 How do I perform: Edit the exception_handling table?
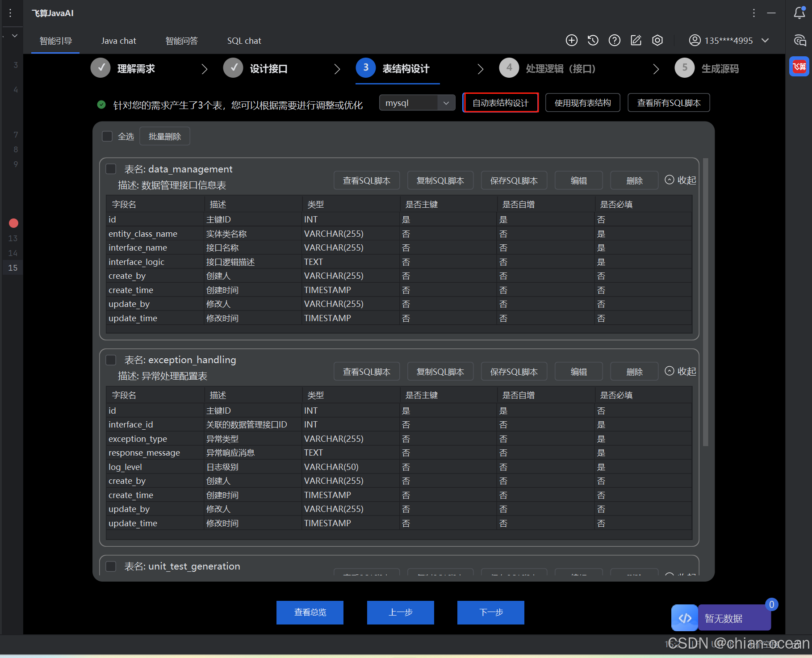tap(579, 372)
